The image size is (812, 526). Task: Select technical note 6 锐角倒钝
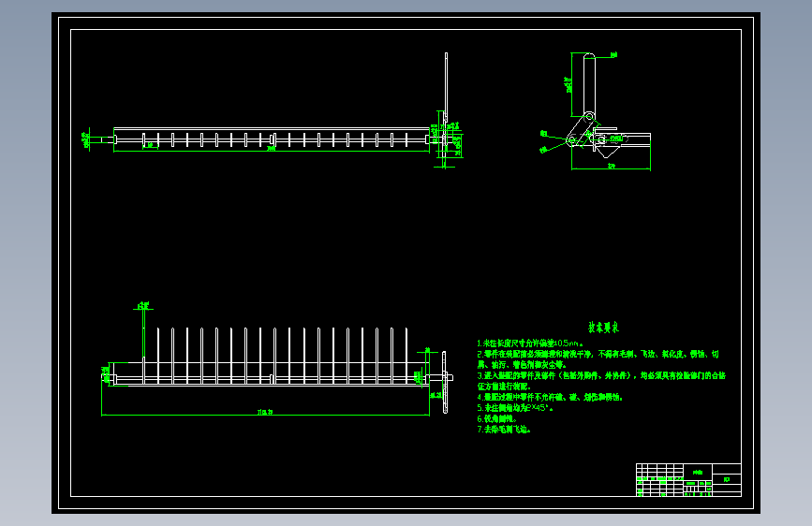[x=496, y=418]
